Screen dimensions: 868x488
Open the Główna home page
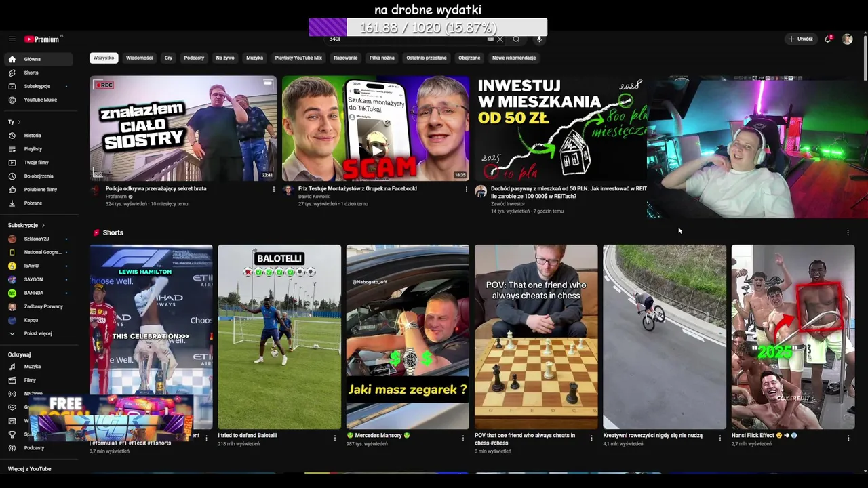(x=39, y=59)
